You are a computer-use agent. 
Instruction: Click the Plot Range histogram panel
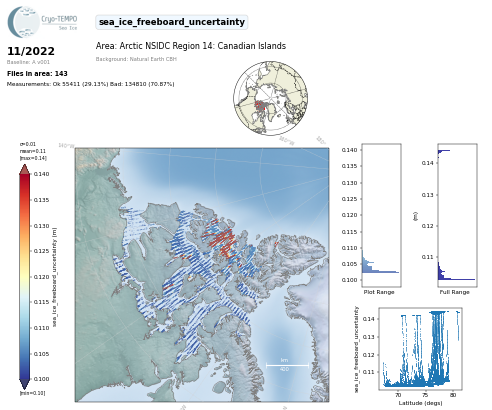(381, 215)
